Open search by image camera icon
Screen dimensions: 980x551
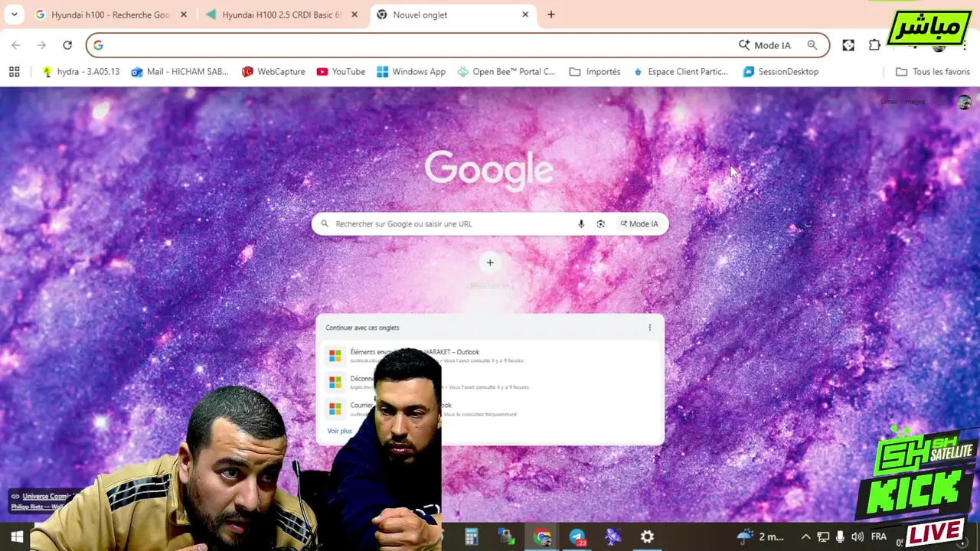600,223
